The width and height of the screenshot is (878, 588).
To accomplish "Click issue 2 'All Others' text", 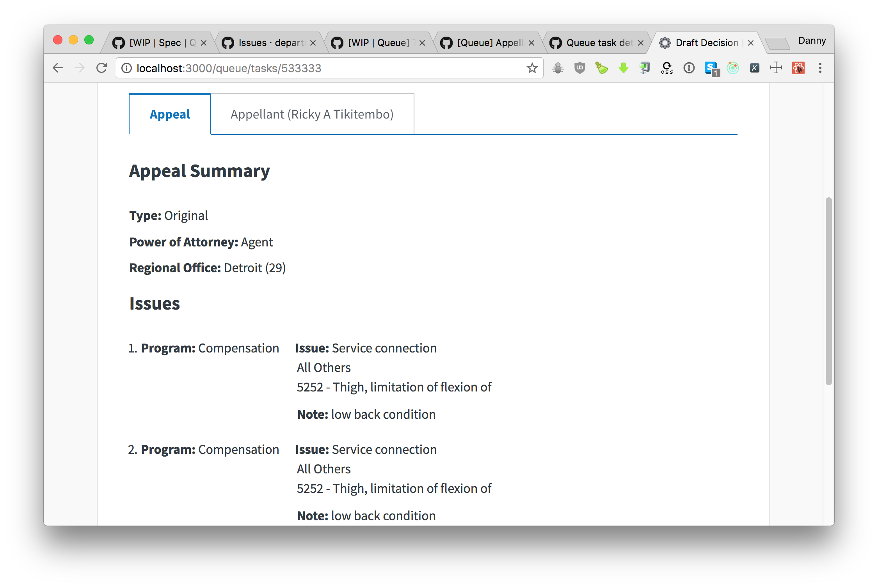I will pyautogui.click(x=324, y=469).
